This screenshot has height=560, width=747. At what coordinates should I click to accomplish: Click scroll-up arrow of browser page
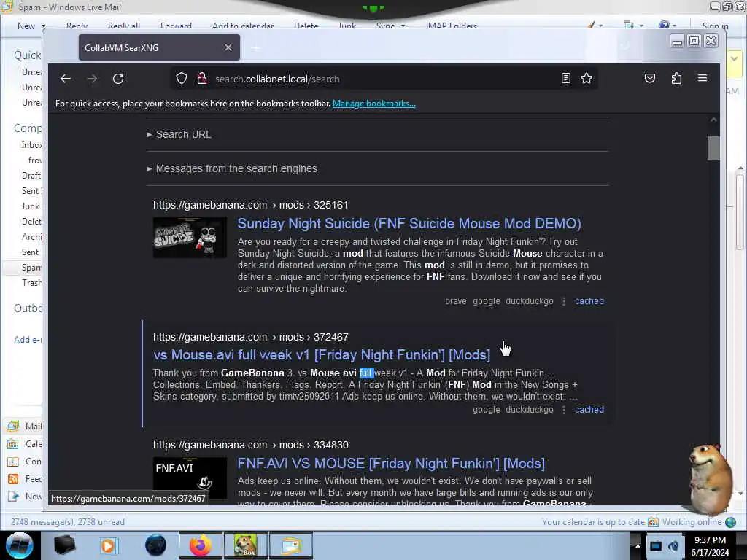point(713,120)
